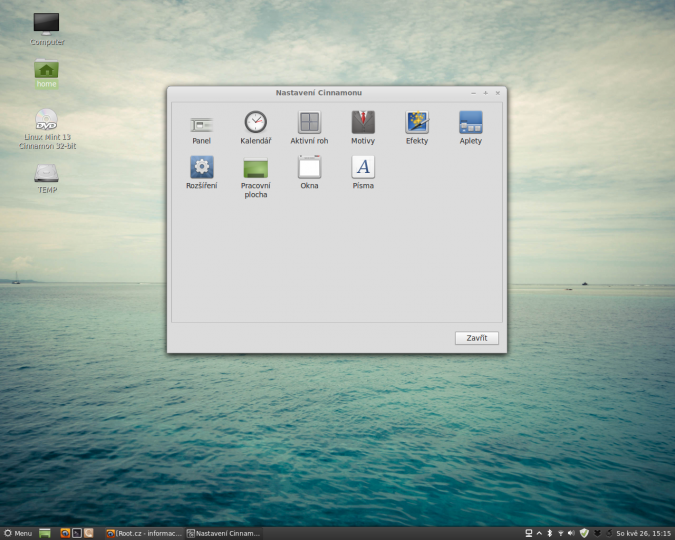Open Motivy theme settings

pos(363,128)
